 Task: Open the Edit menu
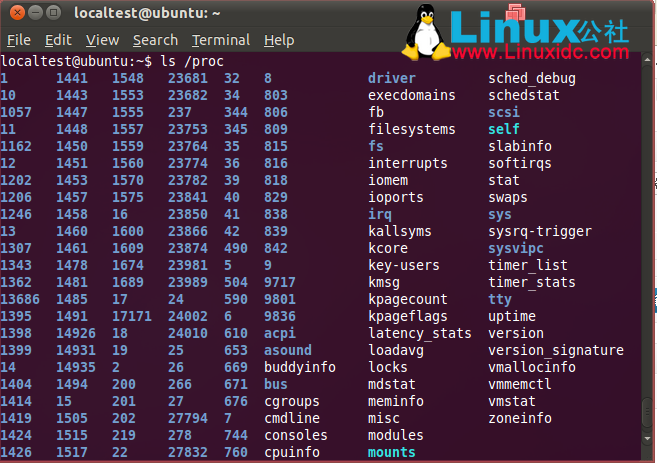58,40
